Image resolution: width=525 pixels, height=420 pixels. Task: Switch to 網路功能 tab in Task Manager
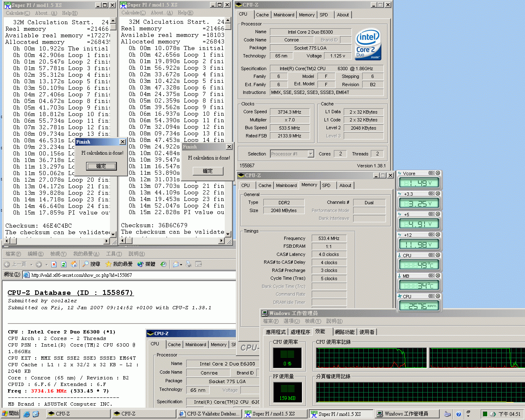pos(345,332)
